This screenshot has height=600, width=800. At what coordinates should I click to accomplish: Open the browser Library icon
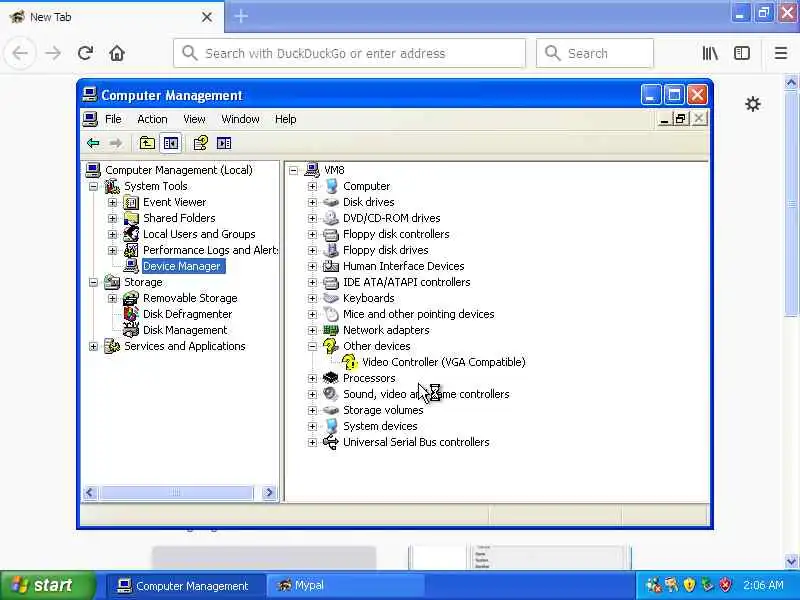click(710, 53)
